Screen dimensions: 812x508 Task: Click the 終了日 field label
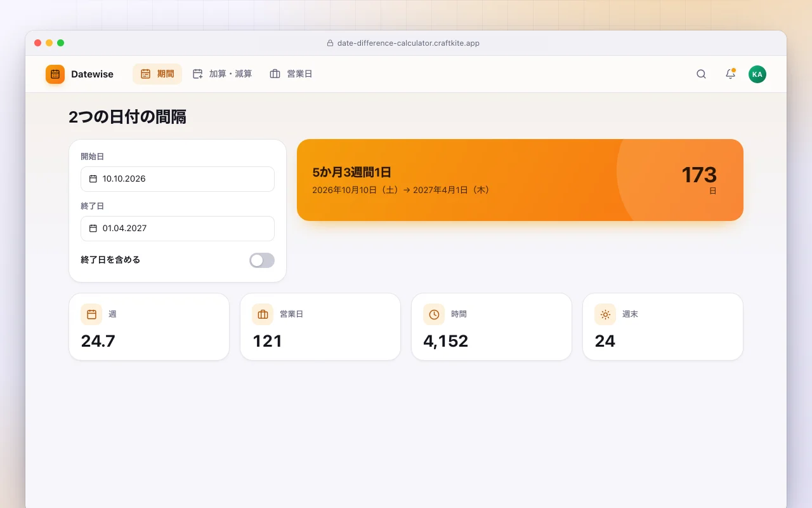93,206
